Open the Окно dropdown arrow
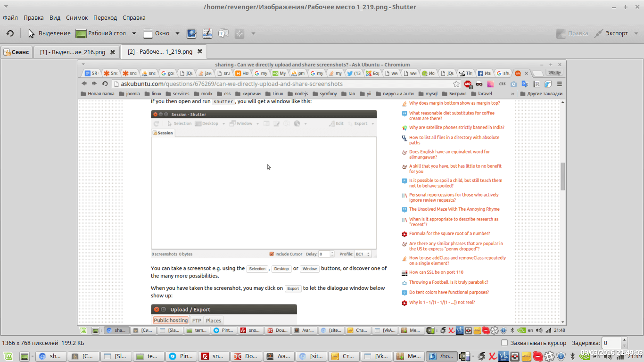This screenshot has width=644, height=362. pyautogui.click(x=177, y=33)
